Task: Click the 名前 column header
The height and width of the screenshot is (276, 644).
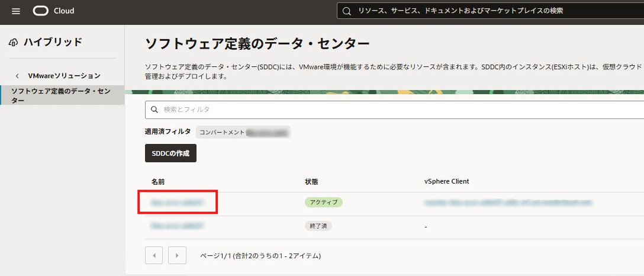Action: click(x=158, y=181)
